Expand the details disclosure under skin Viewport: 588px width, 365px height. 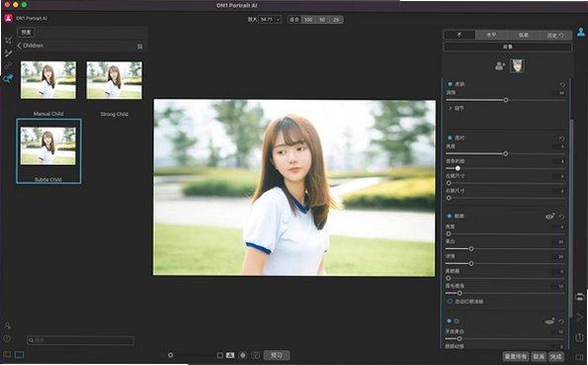click(450, 108)
